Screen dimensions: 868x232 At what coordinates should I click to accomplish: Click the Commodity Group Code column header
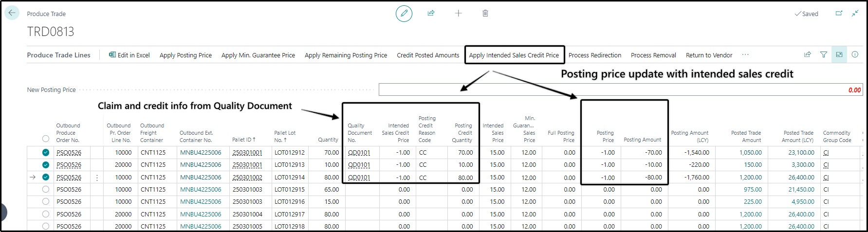(x=837, y=136)
